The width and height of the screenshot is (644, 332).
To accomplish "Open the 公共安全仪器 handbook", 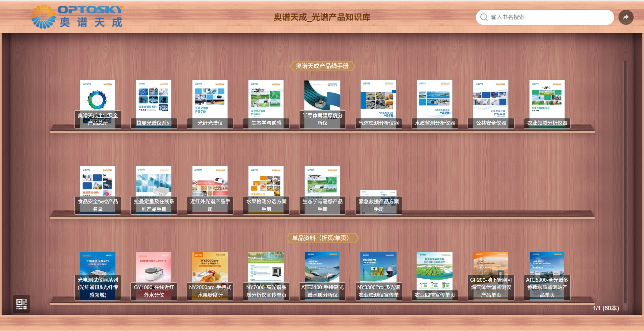I will (491, 104).
